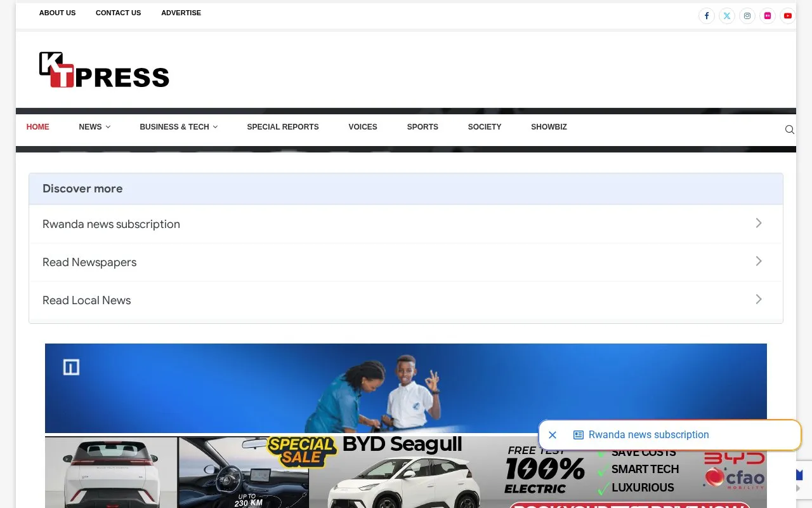
Task: Open the Contact Us link
Action: click(x=119, y=13)
